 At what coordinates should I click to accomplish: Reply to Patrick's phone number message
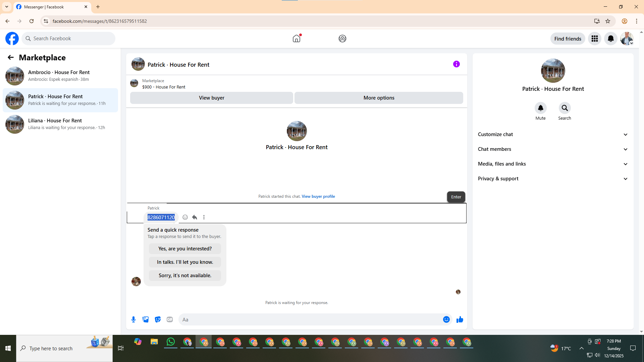point(195,217)
